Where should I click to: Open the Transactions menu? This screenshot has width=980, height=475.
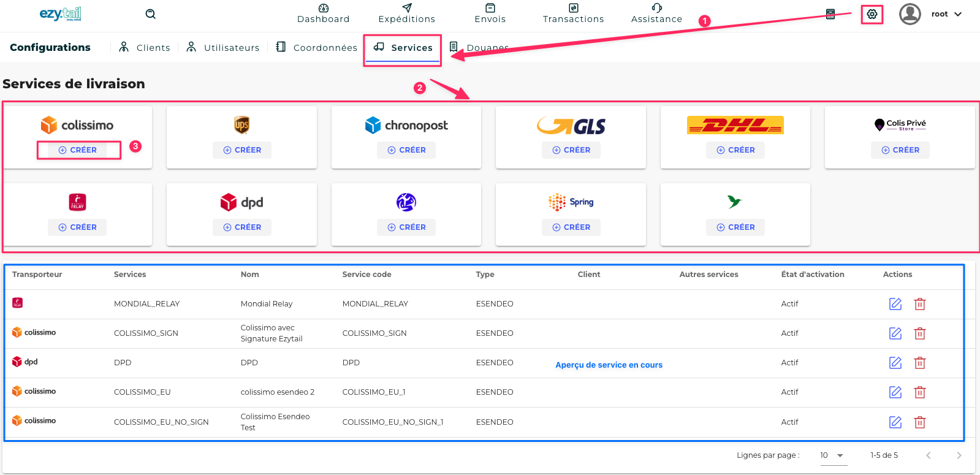click(574, 13)
